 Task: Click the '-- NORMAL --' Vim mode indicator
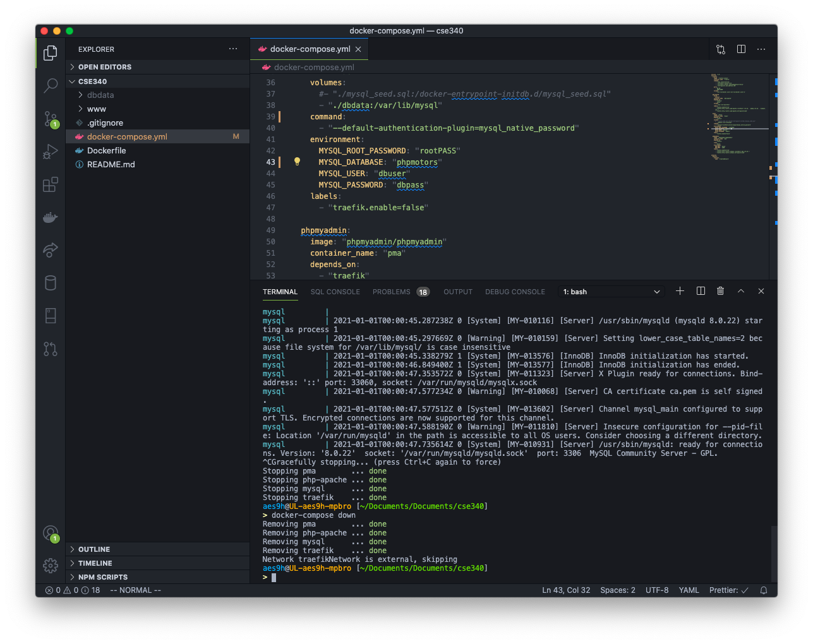click(x=135, y=590)
